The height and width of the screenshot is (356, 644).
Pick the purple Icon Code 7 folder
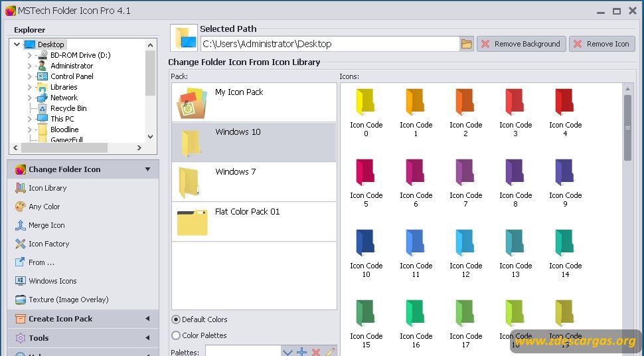465,172
